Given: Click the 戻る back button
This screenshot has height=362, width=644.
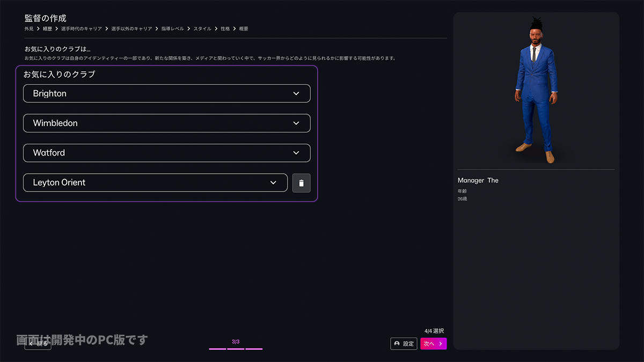Looking at the screenshot, I should click(38, 344).
